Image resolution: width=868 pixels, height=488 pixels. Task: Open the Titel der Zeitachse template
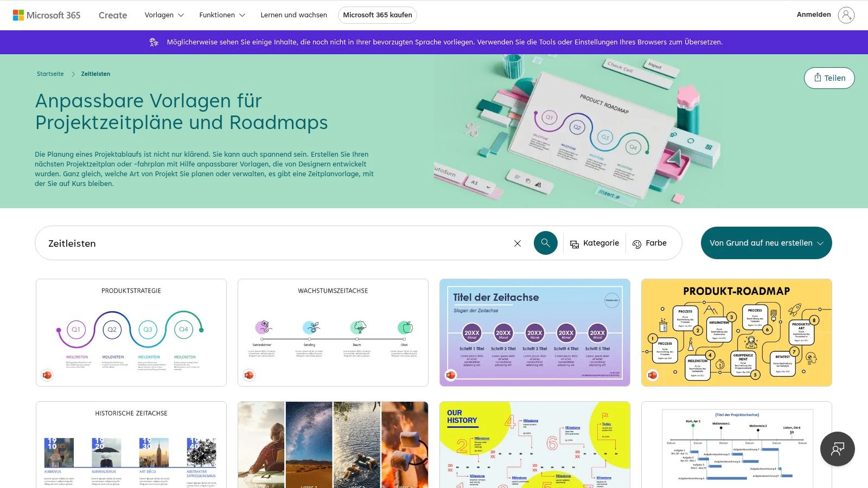tap(535, 333)
